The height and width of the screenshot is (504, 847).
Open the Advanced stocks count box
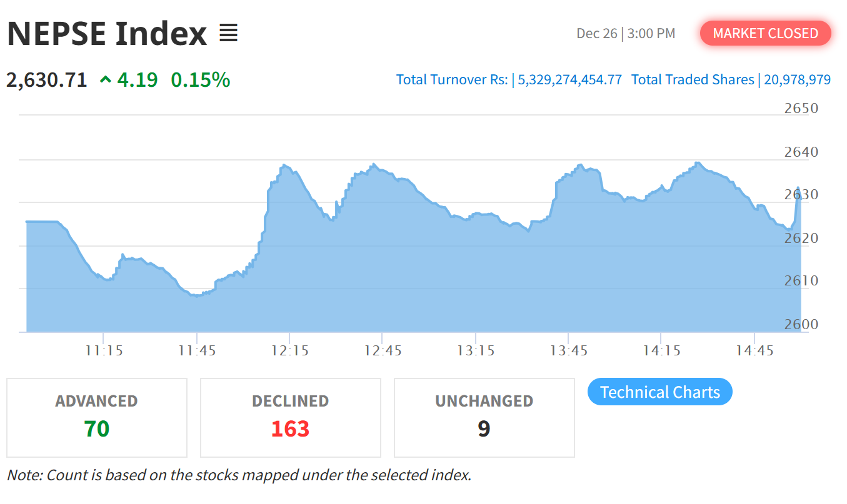point(97,417)
